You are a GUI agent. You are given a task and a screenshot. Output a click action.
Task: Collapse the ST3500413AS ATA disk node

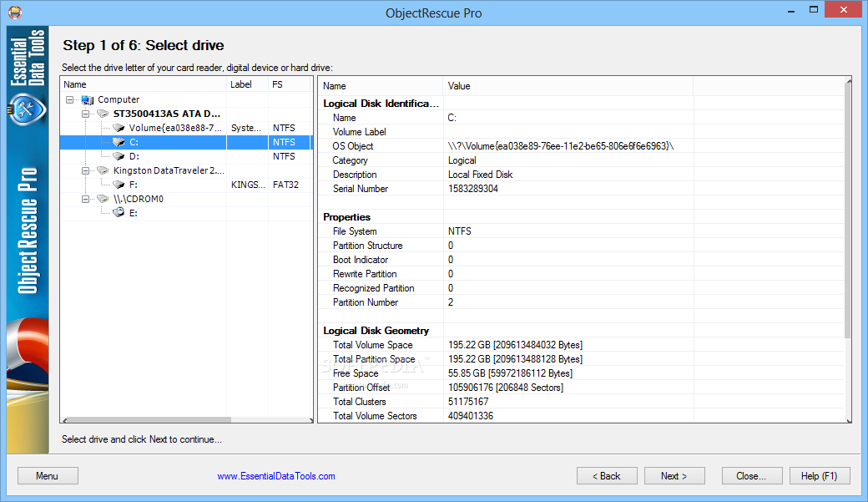pos(85,114)
